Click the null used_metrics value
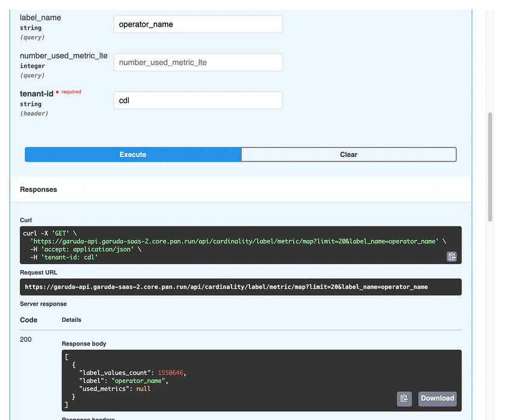The image size is (515, 420). point(143,389)
